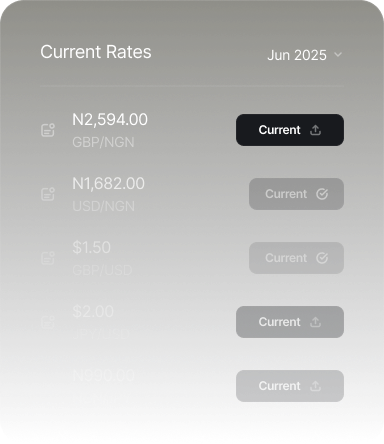Click the Current Rates heading
This screenshot has height=444, width=384.
(x=96, y=52)
